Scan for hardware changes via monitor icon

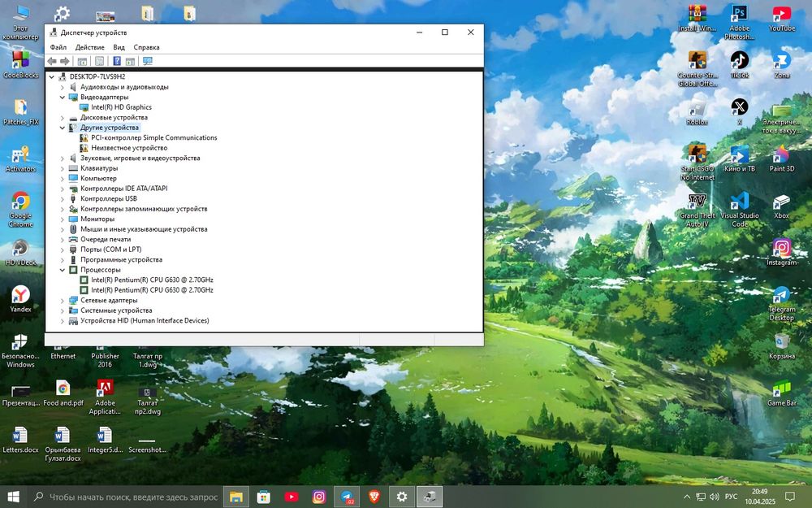(x=148, y=61)
